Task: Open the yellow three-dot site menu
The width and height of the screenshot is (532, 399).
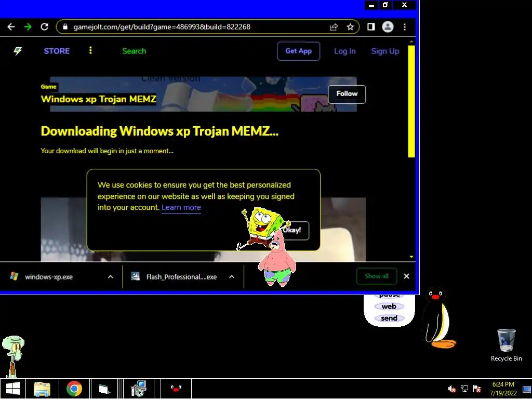Action: tap(90, 50)
